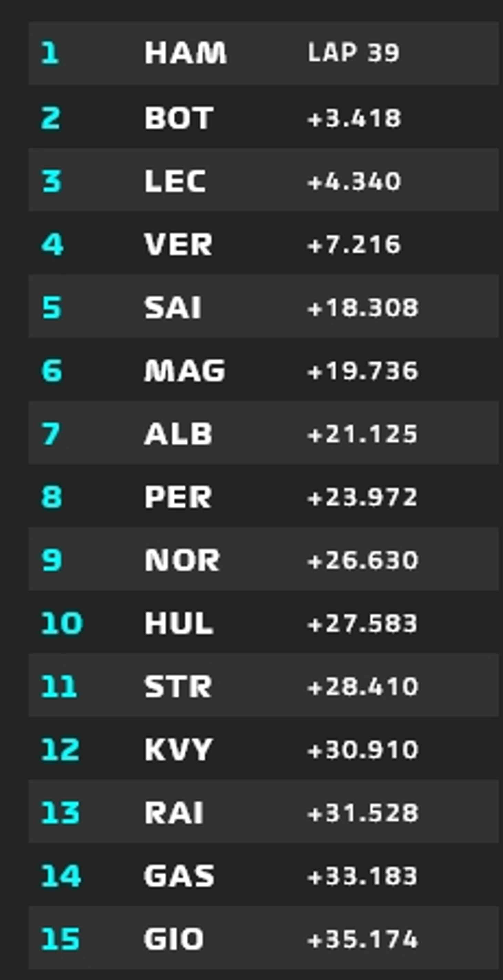Click gap time +35.174

[x=362, y=939]
